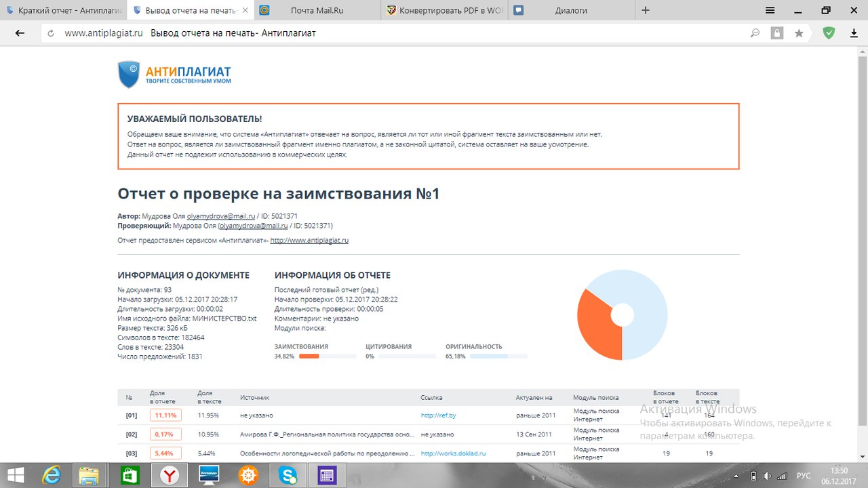Switch to the Диалоги tab

(571, 10)
